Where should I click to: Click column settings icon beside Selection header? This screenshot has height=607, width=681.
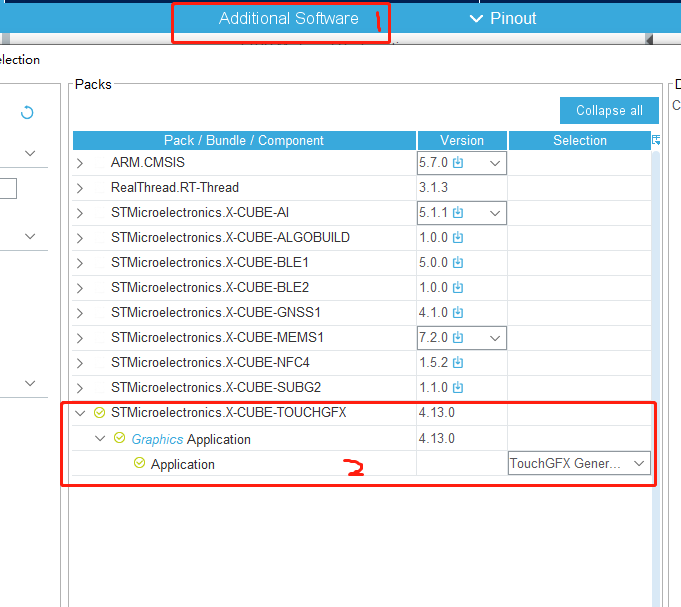pyautogui.click(x=656, y=140)
